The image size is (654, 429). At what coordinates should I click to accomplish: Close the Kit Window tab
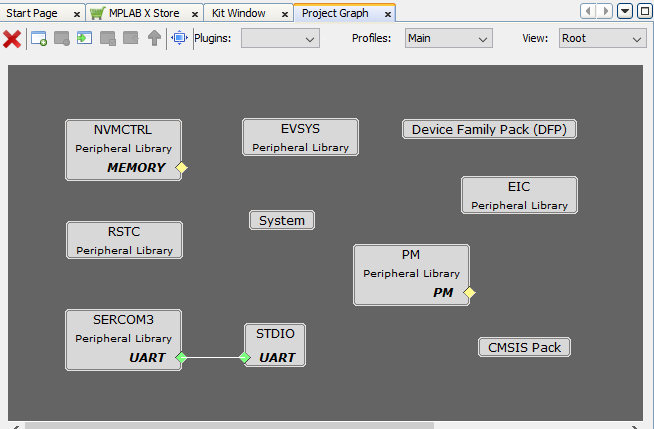[x=283, y=14]
